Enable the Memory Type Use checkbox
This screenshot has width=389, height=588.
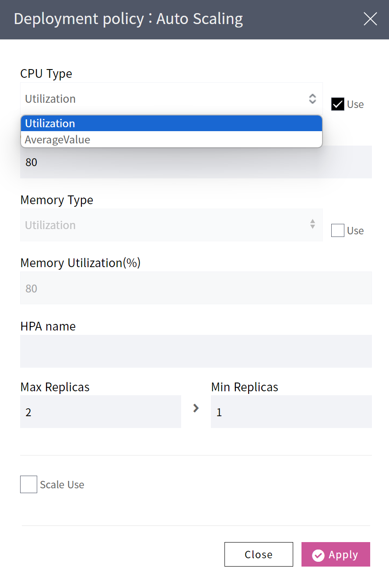(x=337, y=230)
